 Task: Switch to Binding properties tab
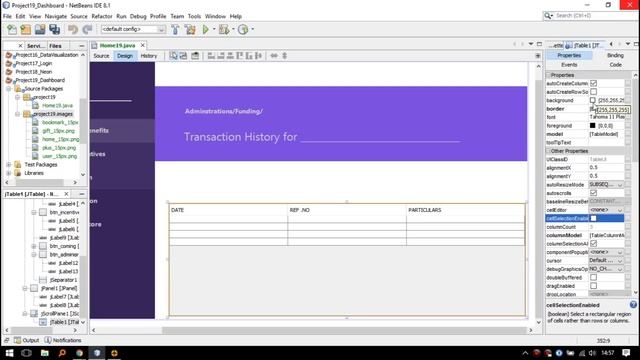615,55
